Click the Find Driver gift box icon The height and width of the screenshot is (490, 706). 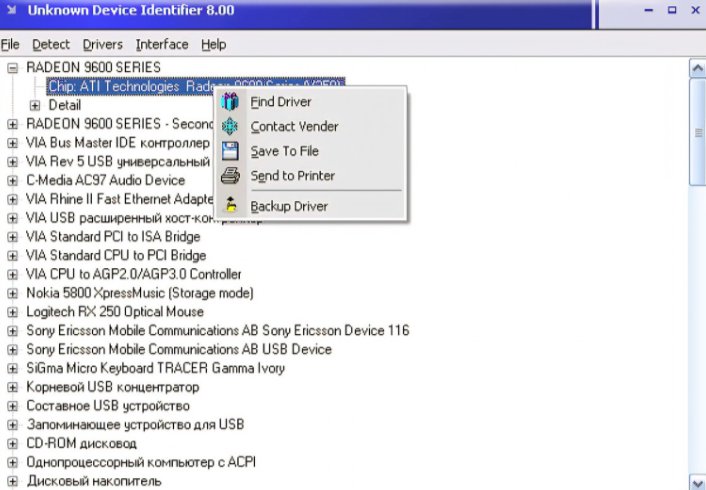click(x=230, y=102)
